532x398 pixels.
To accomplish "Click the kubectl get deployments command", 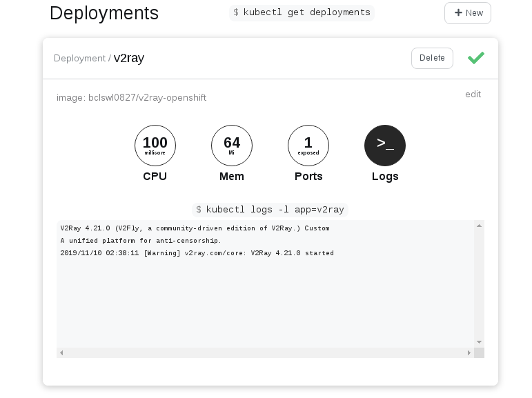I will [x=302, y=12].
